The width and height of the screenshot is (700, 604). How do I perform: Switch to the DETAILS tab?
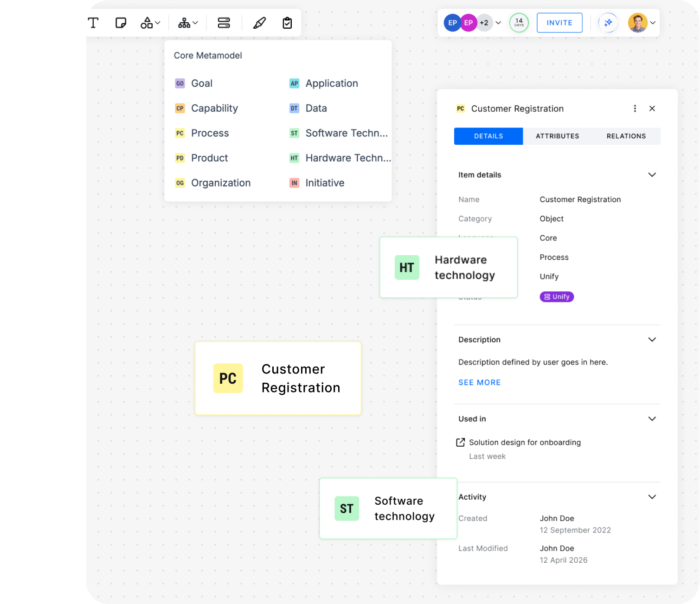coord(488,136)
